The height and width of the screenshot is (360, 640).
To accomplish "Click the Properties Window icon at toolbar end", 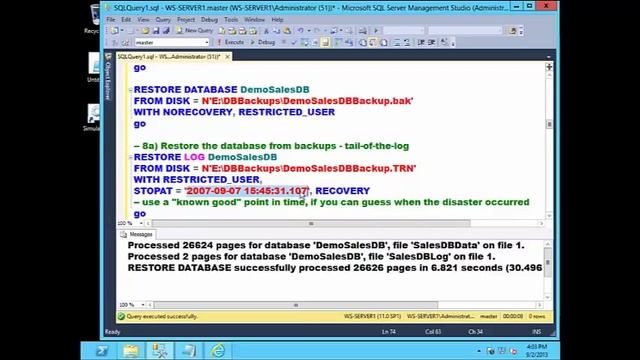I will [x=513, y=31].
